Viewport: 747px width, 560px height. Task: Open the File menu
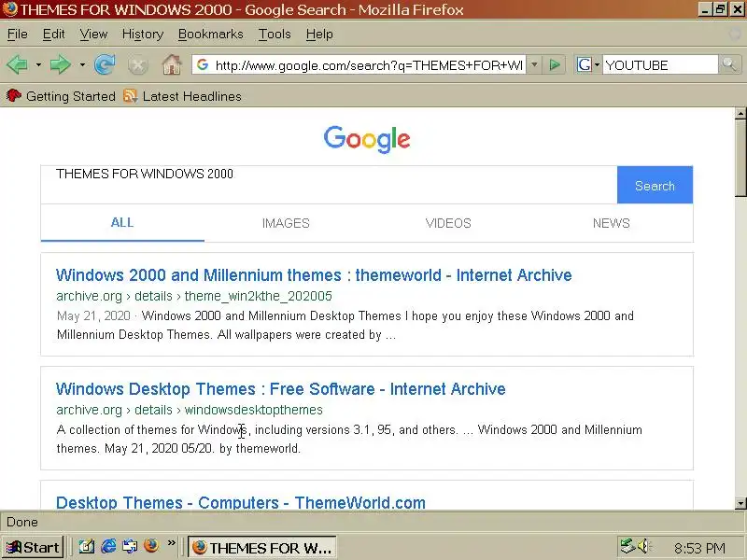tap(18, 35)
